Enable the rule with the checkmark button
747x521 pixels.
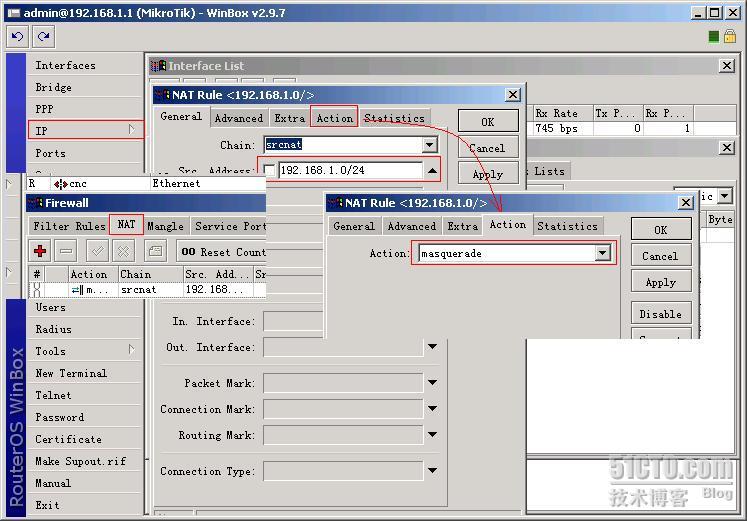pos(97,251)
